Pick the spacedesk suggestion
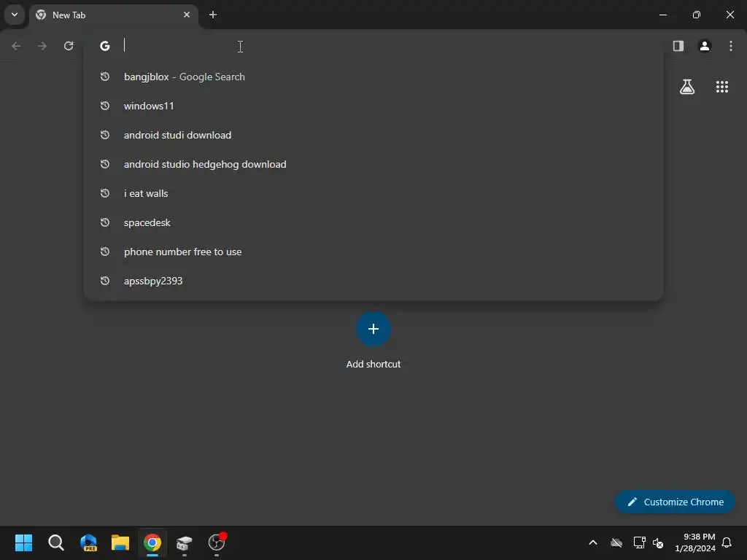747x560 pixels. click(x=373, y=222)
